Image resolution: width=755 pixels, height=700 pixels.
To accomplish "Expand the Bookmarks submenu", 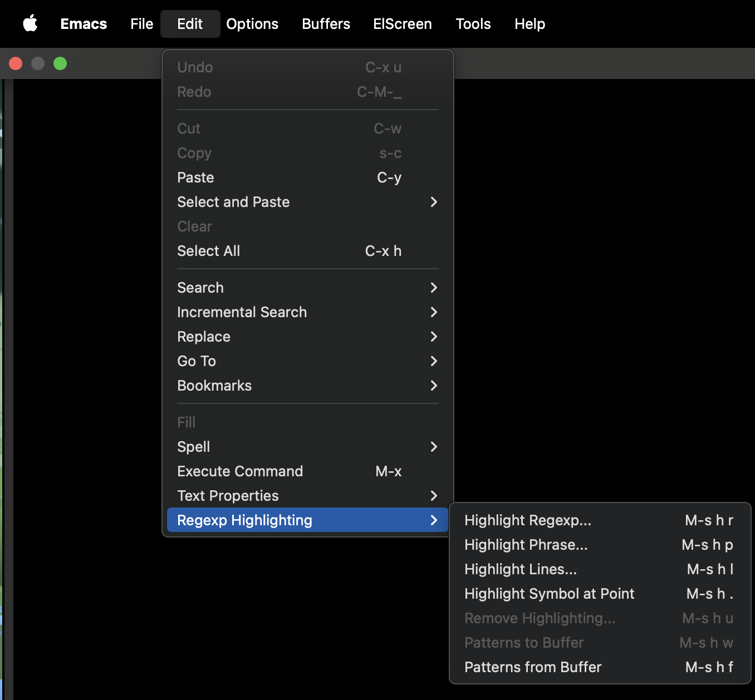I will (x=308, y=386).
